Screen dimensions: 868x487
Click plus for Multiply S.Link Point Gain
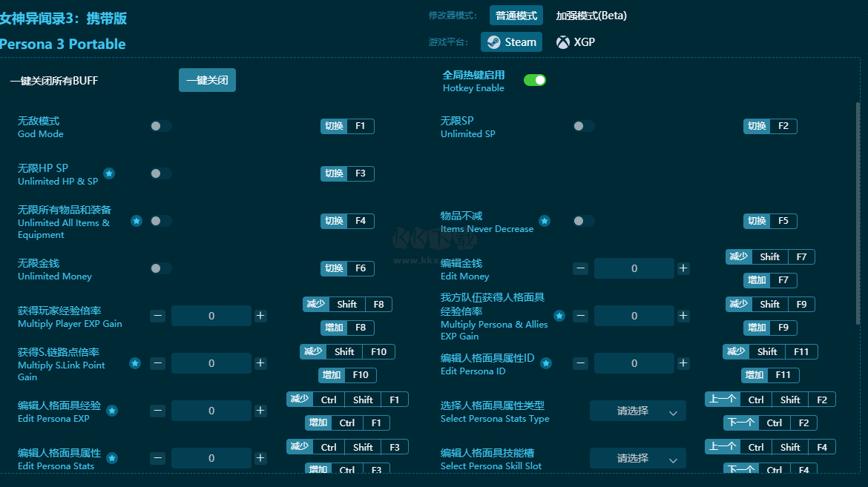(260, 363)
